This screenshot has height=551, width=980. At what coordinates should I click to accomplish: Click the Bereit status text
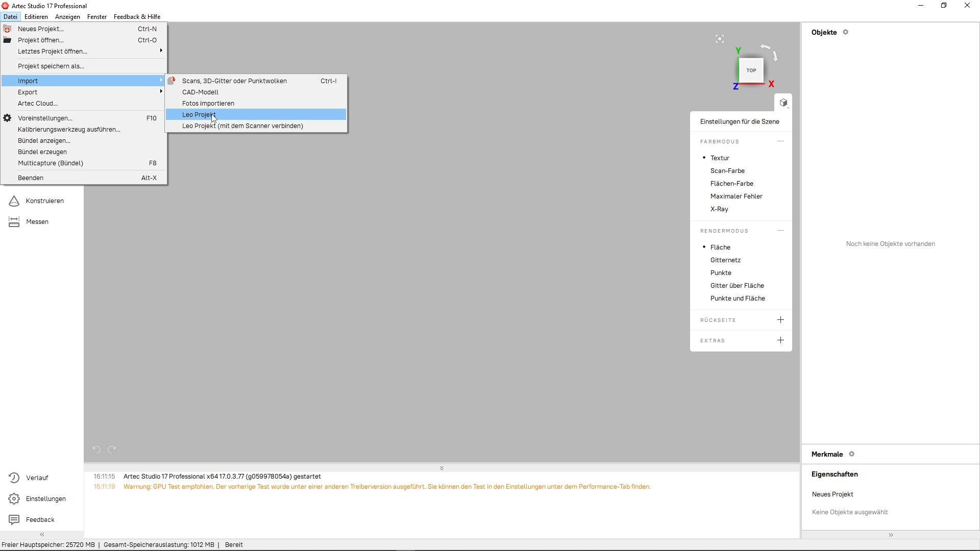tap(234, 545)
